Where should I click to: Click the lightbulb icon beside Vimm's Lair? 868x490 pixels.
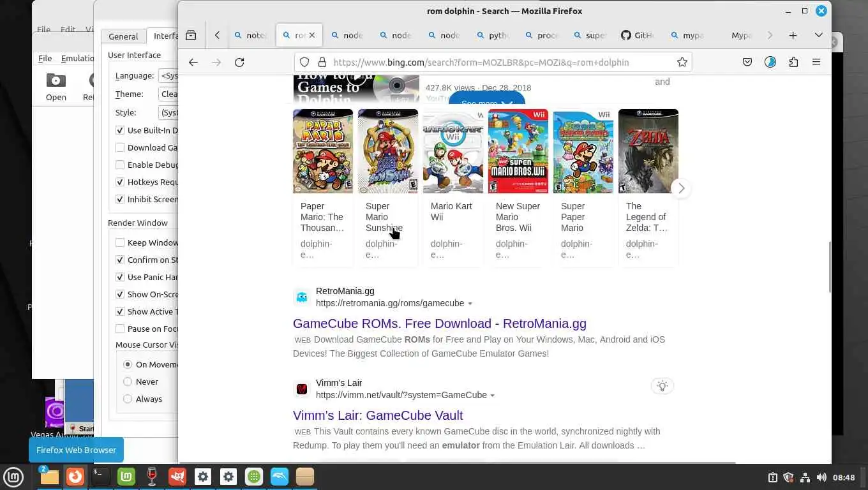tap(662, 385)
